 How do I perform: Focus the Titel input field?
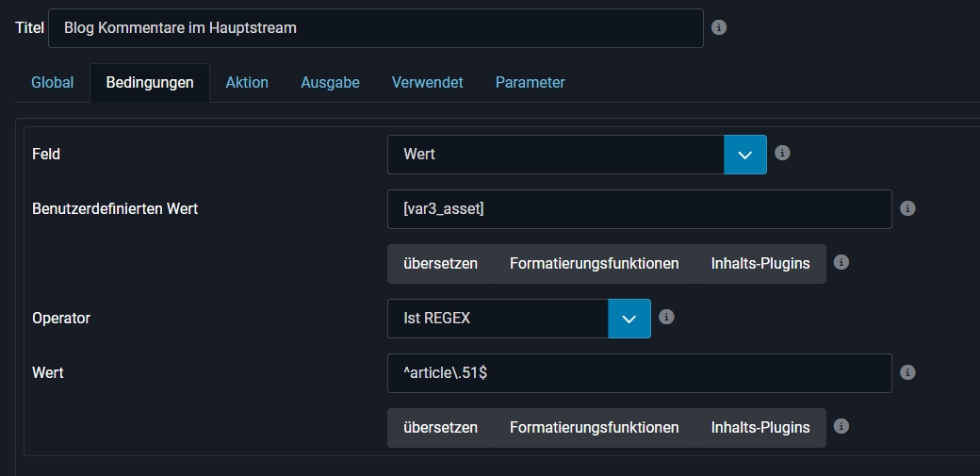pos(375,28)
